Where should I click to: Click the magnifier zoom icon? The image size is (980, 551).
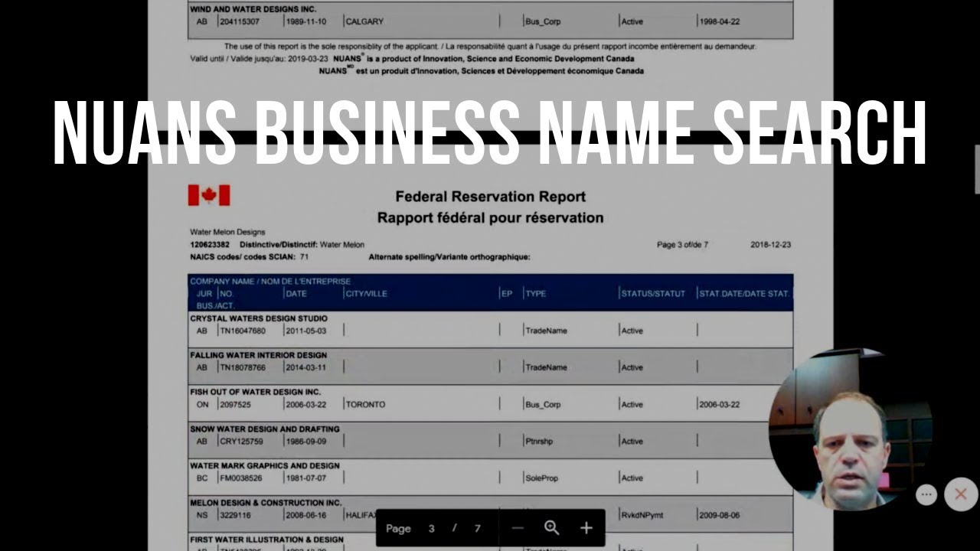[551, 528]
